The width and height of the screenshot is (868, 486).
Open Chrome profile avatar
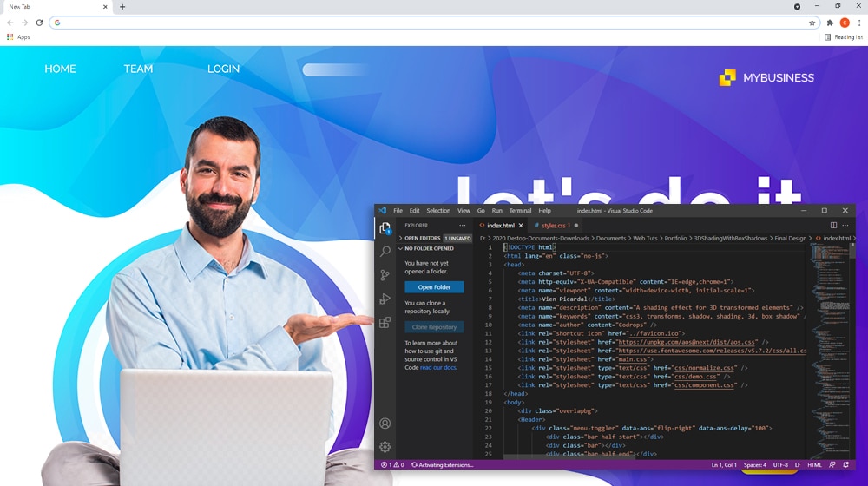pyautogui.click(x=845, y=23)
